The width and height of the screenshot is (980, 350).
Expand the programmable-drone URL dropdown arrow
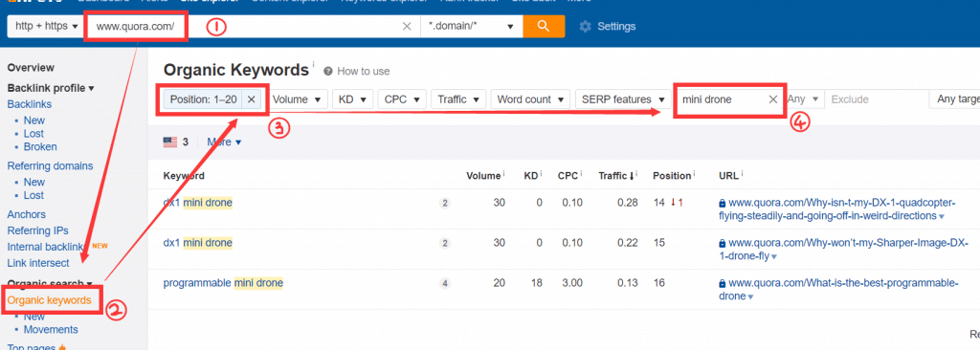750,296
